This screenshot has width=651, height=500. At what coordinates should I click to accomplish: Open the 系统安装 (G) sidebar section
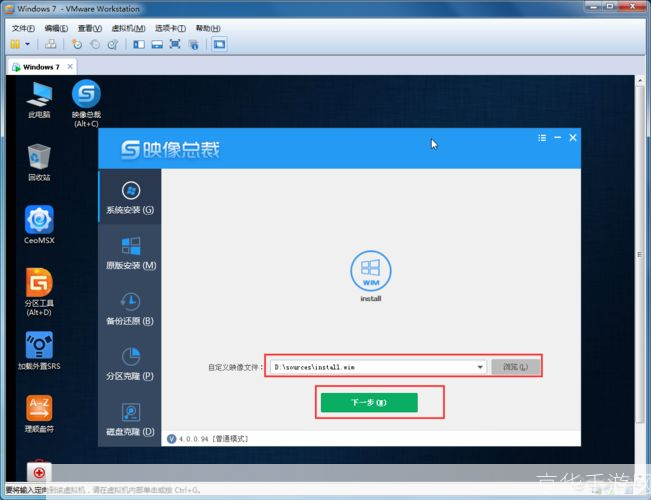pos(129,198)
